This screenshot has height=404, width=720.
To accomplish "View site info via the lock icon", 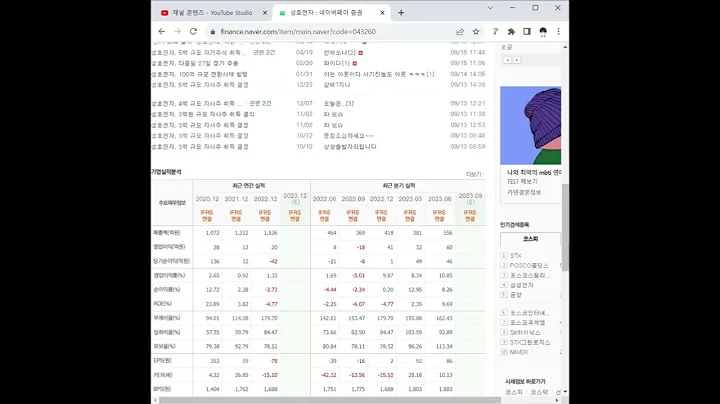I will pyautogui.click(x=213, y=32).
